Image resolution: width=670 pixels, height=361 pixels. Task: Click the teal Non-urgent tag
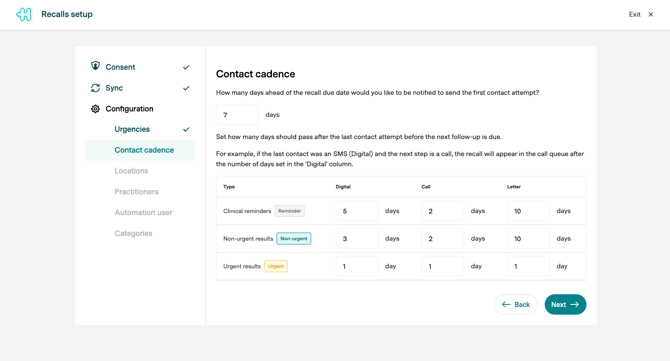(x=294, y=238)
